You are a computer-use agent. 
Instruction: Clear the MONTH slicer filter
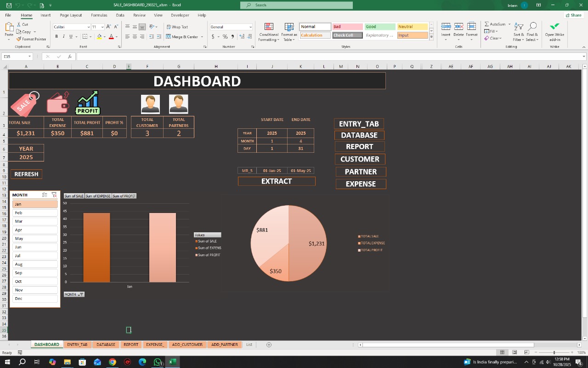click(x=54, y=195)
